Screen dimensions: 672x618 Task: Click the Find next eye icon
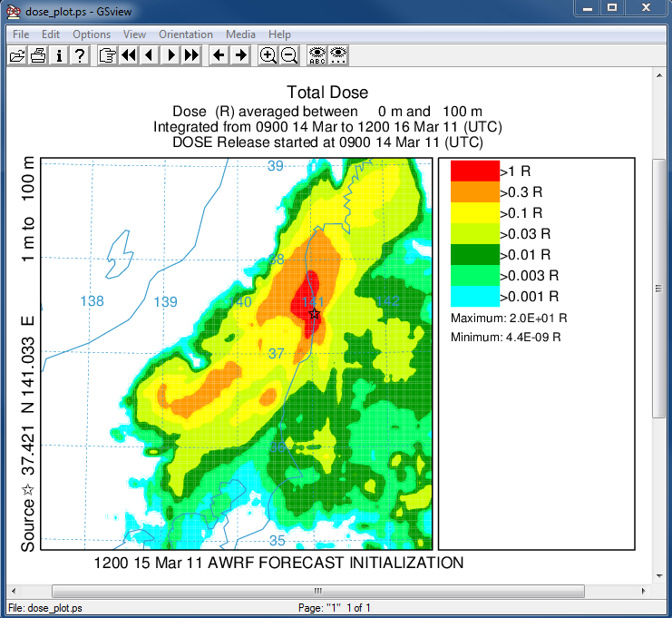coord(337,55)
